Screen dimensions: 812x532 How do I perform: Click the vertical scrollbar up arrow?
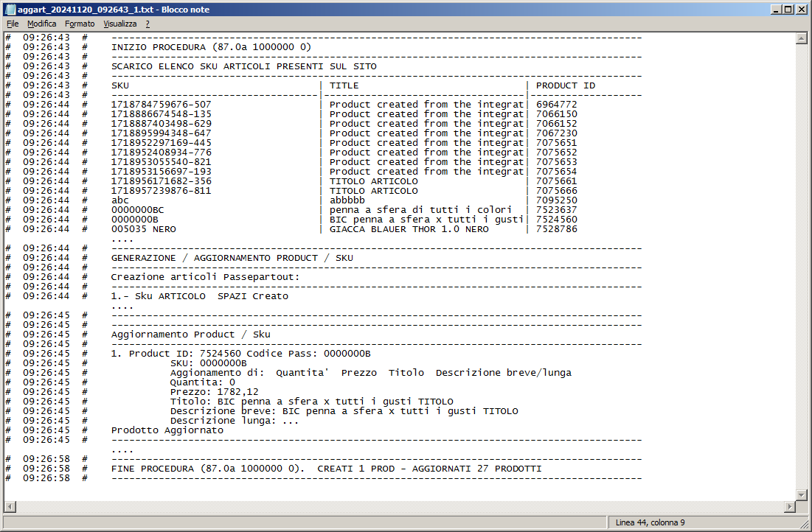[x=802, y=38]
